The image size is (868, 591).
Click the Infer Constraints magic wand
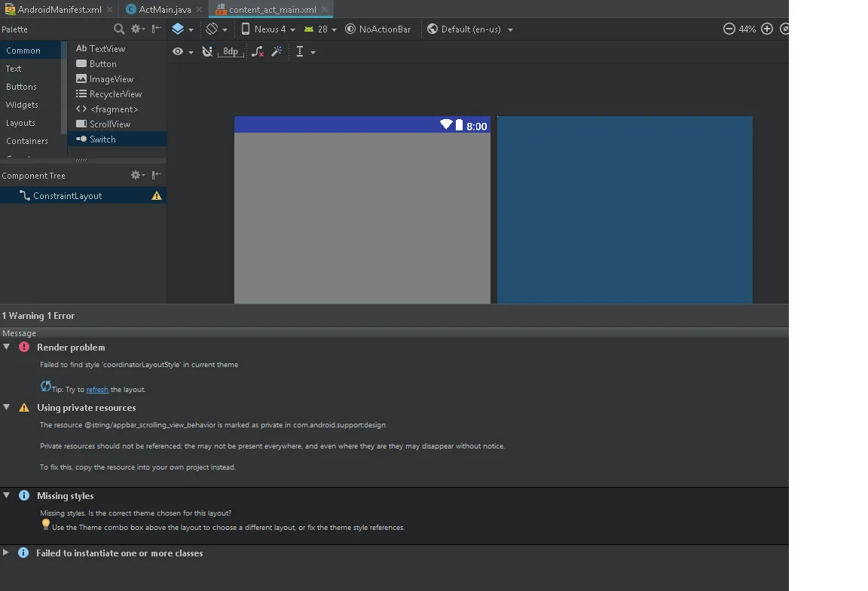(277, 52)
